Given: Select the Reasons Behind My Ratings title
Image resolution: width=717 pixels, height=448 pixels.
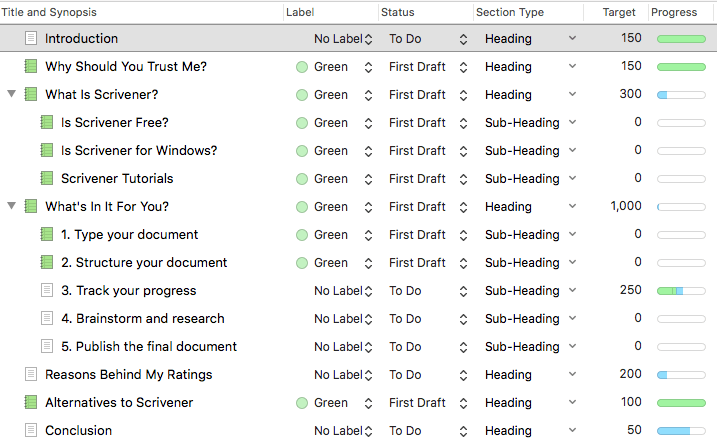Looking at the screenshot, I should coord(128,375).
